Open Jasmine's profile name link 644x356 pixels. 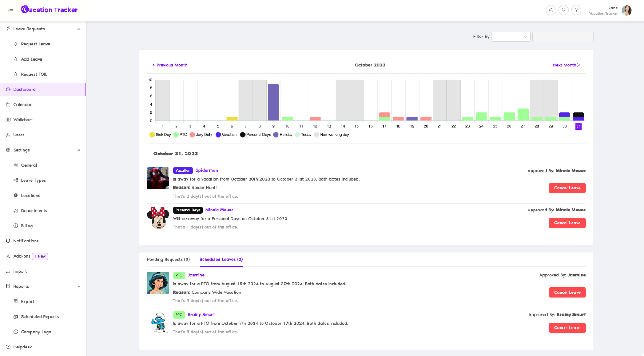tap(196, 275)
